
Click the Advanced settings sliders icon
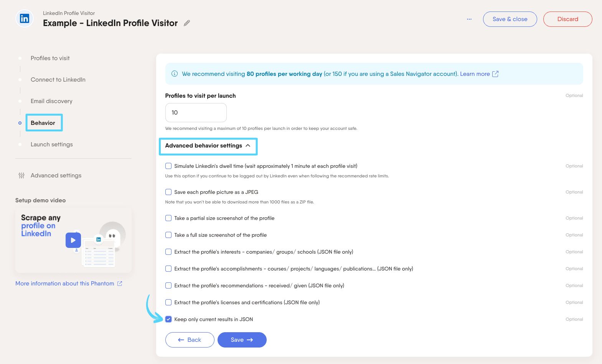21,175
